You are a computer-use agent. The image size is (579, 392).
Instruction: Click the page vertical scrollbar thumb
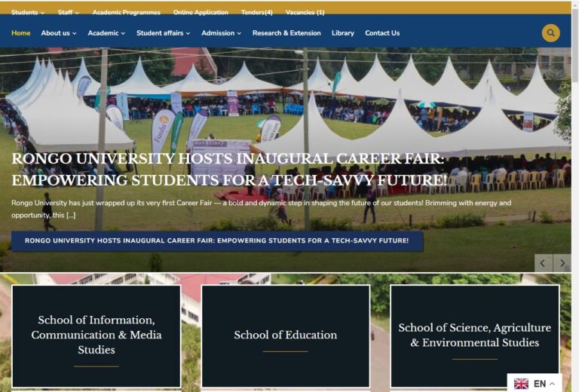[x=575, y=46]
